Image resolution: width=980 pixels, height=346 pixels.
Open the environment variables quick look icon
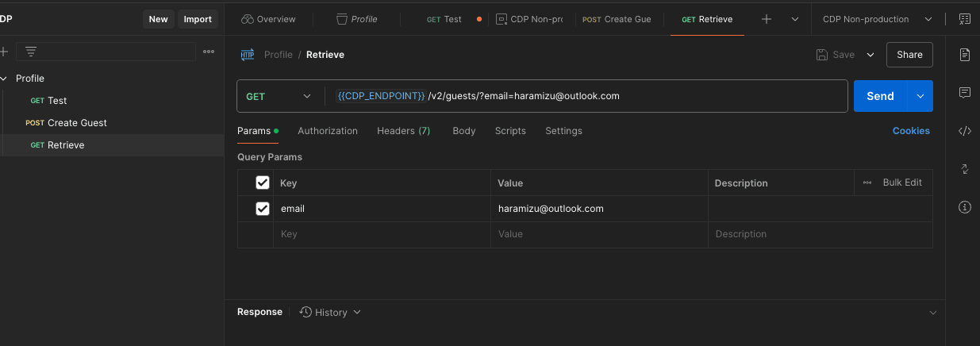(964, 19)
